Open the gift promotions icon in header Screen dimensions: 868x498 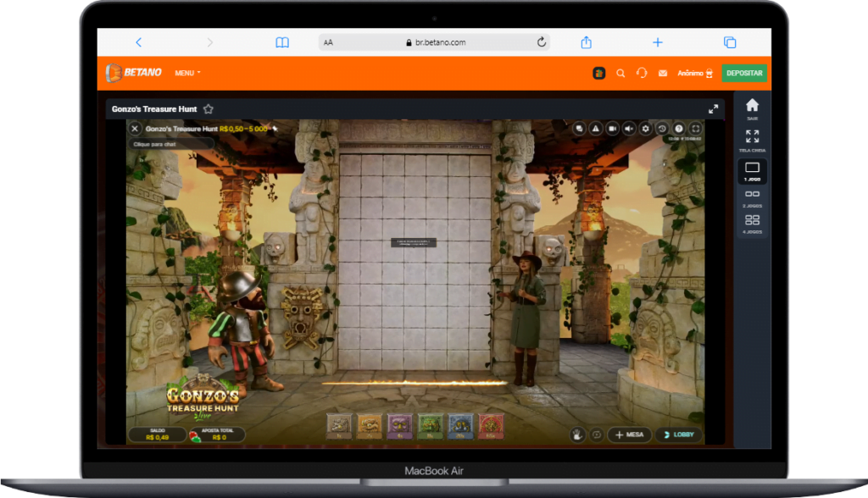(599, 73)
